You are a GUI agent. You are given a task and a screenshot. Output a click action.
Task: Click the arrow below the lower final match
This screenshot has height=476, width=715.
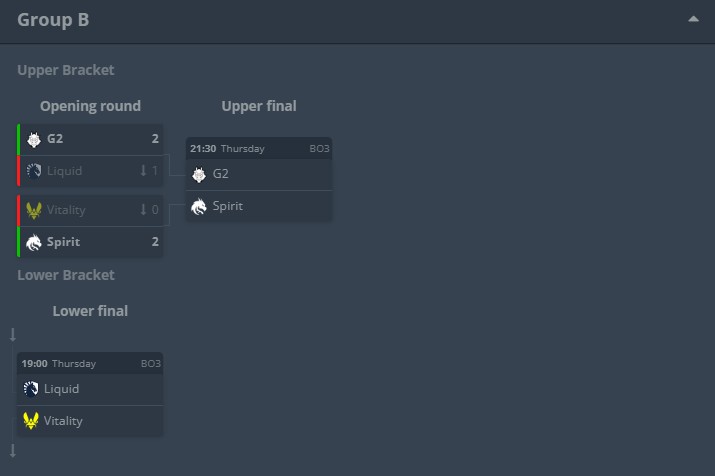coord(13,450)
